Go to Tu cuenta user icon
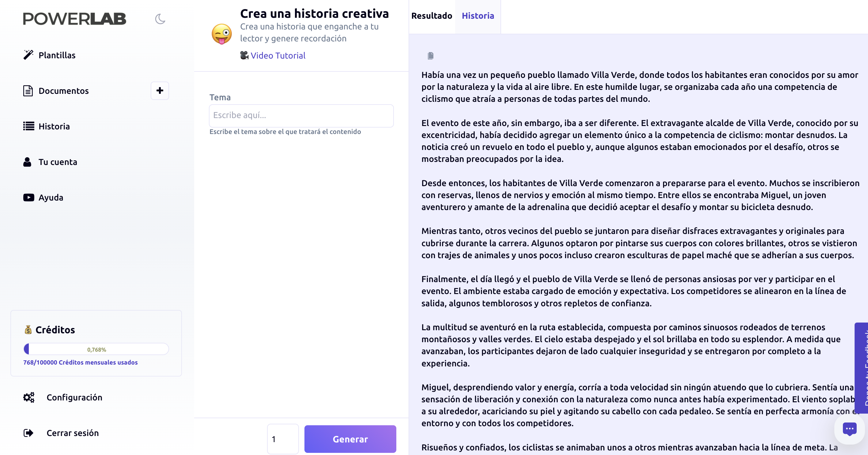 27,162
